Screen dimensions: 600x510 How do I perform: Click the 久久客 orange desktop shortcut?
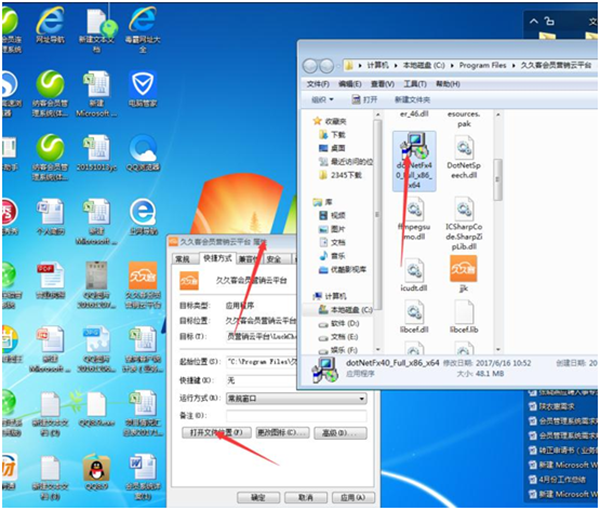[143, 276]
